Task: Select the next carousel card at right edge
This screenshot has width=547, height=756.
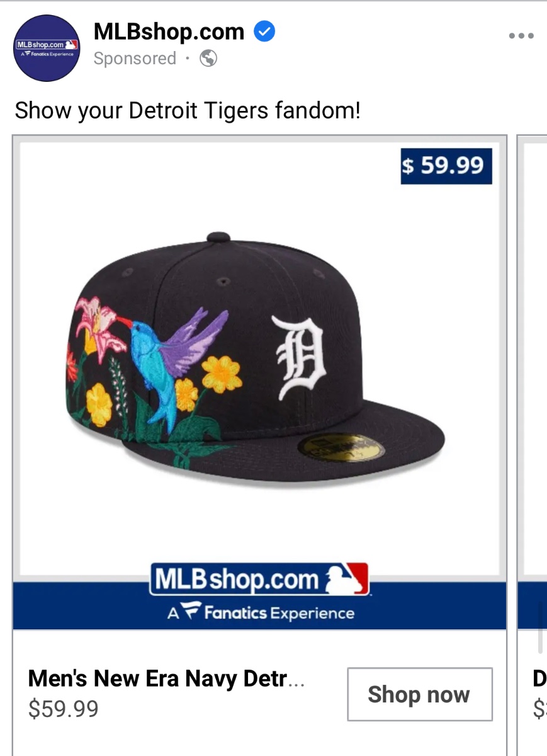Action: coord(533,441)
